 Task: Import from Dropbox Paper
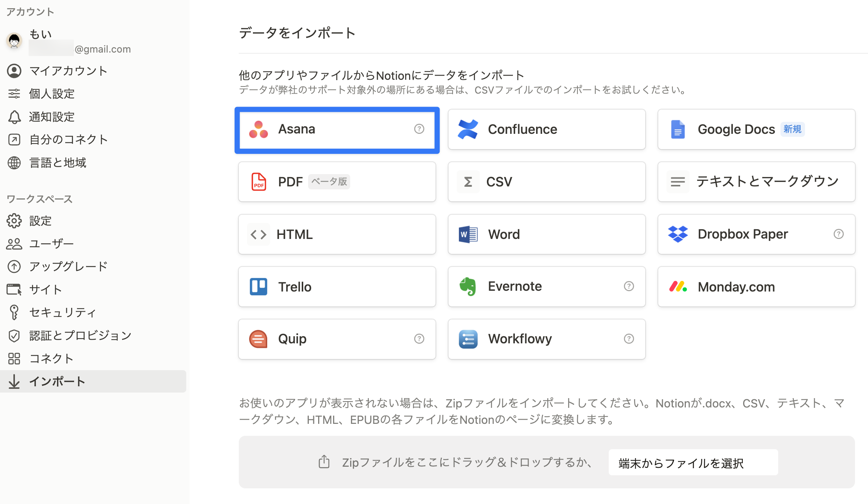(756, 234)
